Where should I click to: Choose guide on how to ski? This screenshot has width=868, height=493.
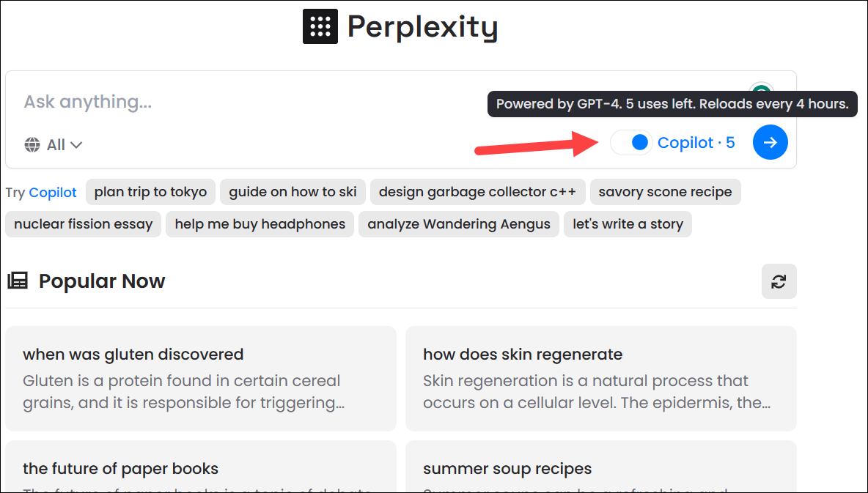[x=293, y=192]
